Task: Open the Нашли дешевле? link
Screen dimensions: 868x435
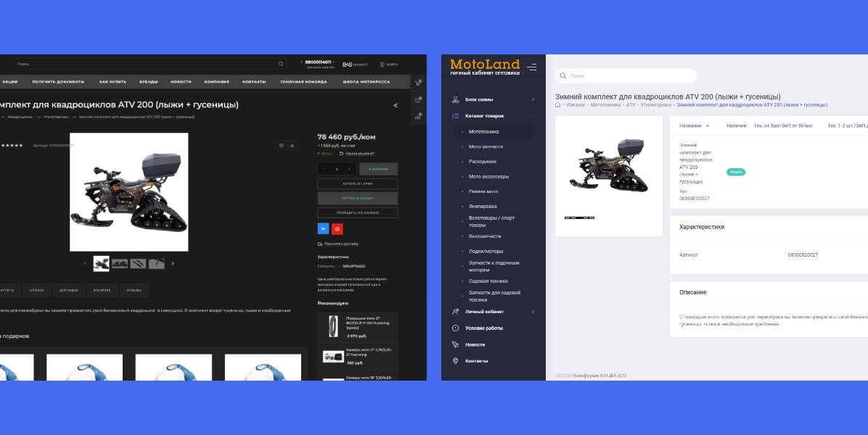Action: [x=360, y=154]
